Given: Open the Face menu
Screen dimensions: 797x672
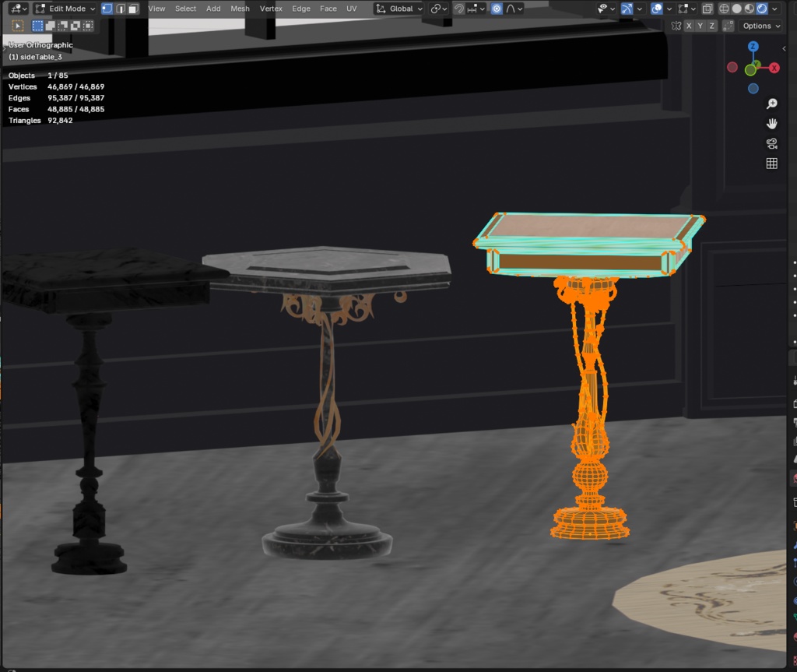Looking at the screenshot, I should click(328, 9).
